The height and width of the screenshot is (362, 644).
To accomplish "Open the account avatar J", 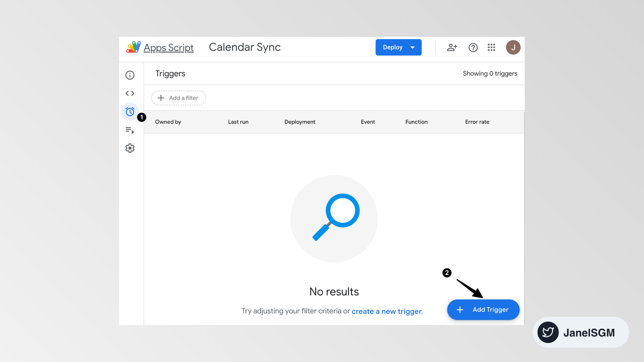I will (x=513, y=47).
